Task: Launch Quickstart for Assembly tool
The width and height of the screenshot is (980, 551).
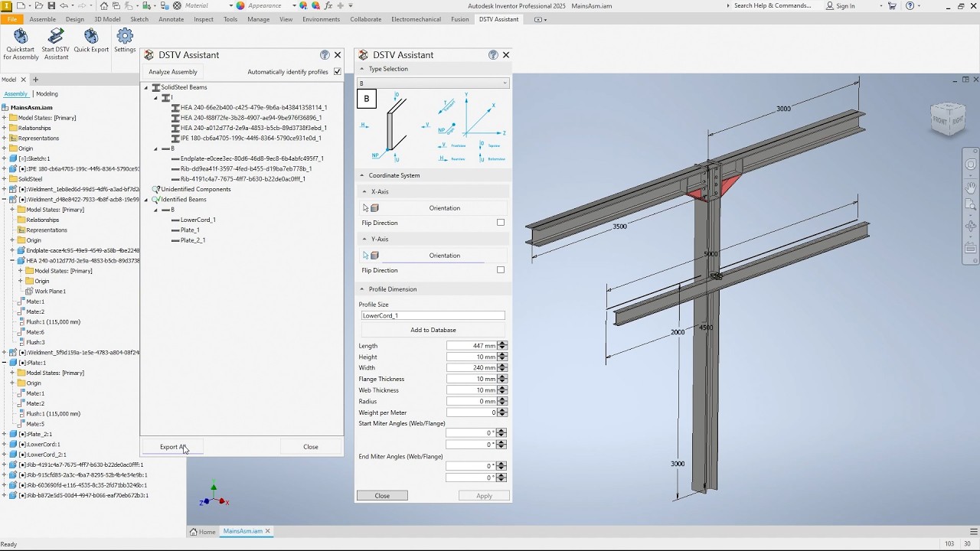Action: tap(21, 44)
